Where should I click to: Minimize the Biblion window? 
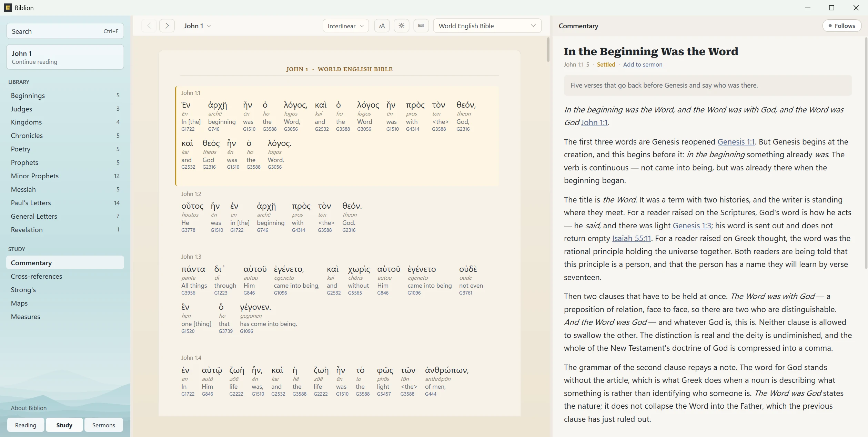pos(807,8)
